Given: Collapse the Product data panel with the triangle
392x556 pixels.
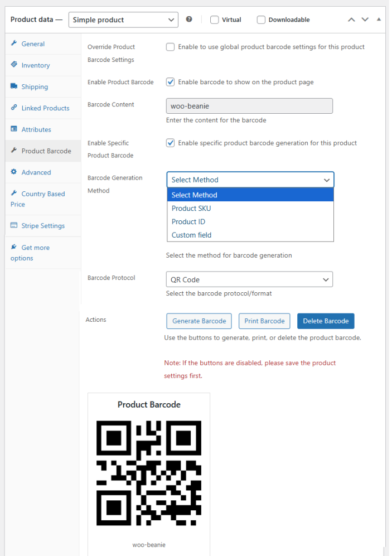Looking at the screenshot, I should coord(379,20).
